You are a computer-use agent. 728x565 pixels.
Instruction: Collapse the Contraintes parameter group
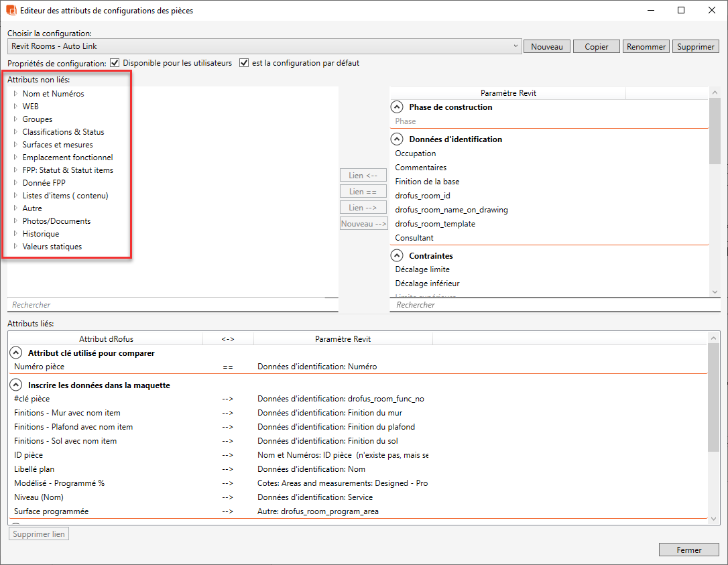click(x=397, y=256)
